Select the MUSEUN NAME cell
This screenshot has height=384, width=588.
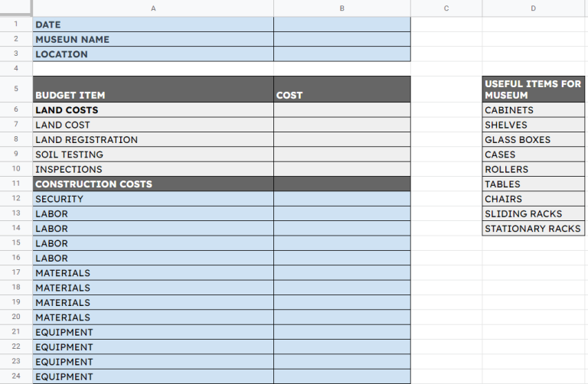[x=153, y=39]
